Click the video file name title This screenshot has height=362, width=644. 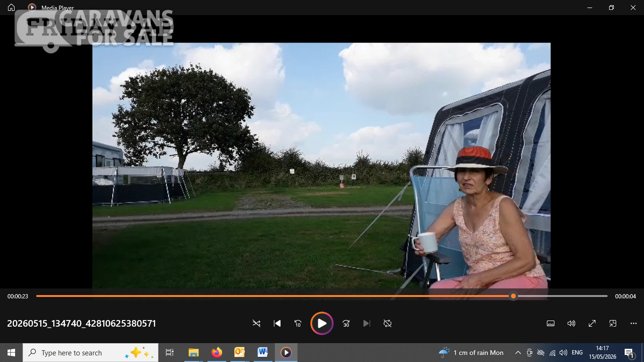click(x=82, y=323)
